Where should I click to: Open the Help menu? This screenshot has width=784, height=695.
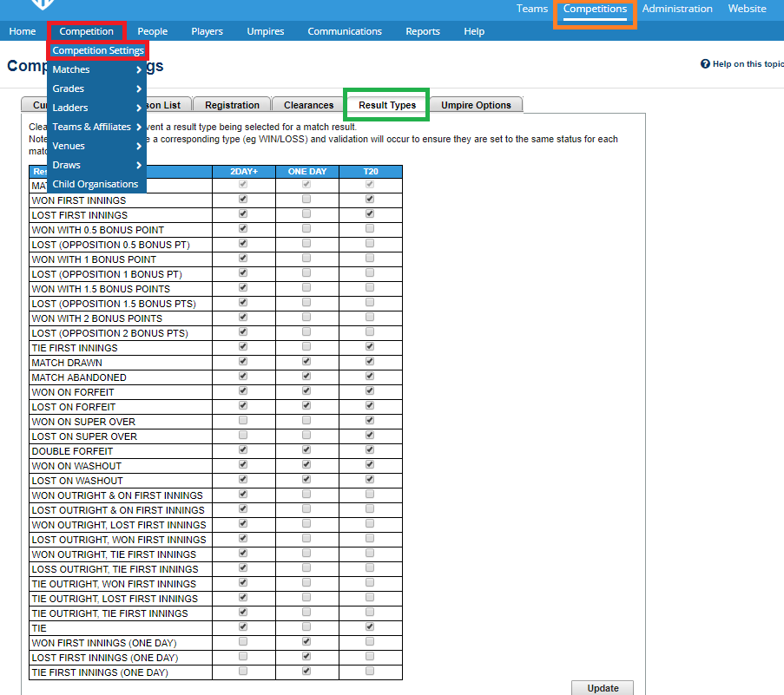click(x=474, y=31)
